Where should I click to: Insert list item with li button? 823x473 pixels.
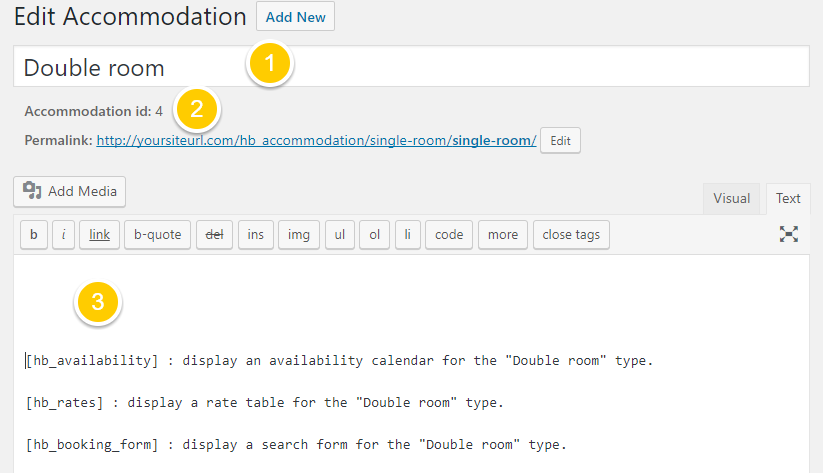tap(407, 235)
